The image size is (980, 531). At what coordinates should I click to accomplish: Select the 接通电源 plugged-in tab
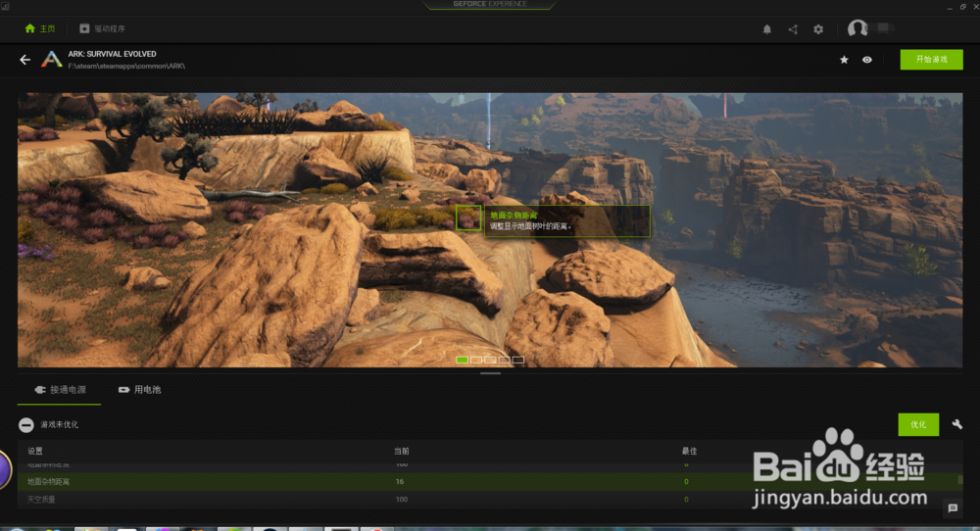tap(60, 390)
